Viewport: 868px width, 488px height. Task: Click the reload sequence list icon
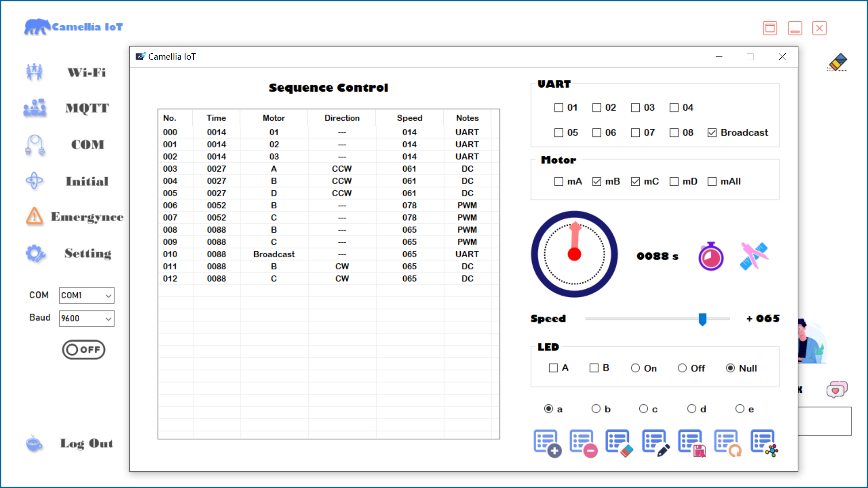pos(728,443)
